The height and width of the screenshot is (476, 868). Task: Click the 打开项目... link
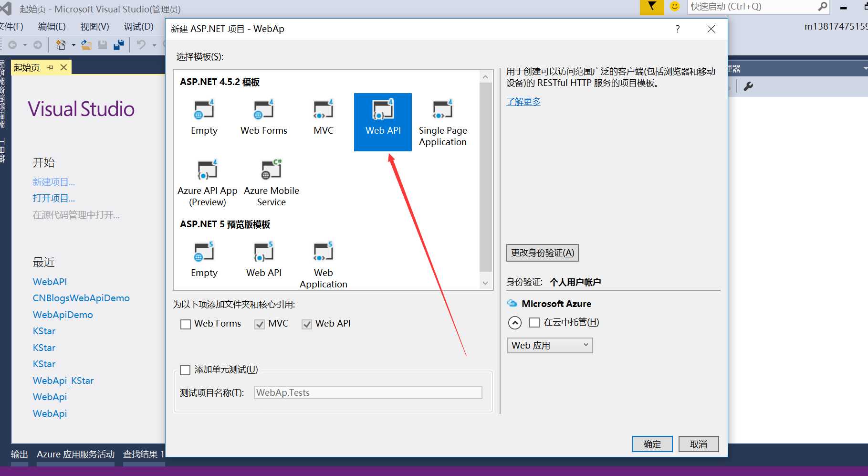coord(54,198)
